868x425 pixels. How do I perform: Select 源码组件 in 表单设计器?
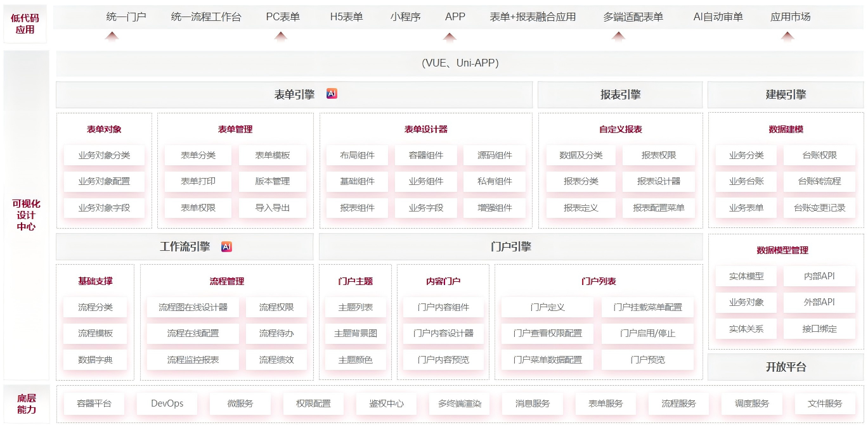495,155
